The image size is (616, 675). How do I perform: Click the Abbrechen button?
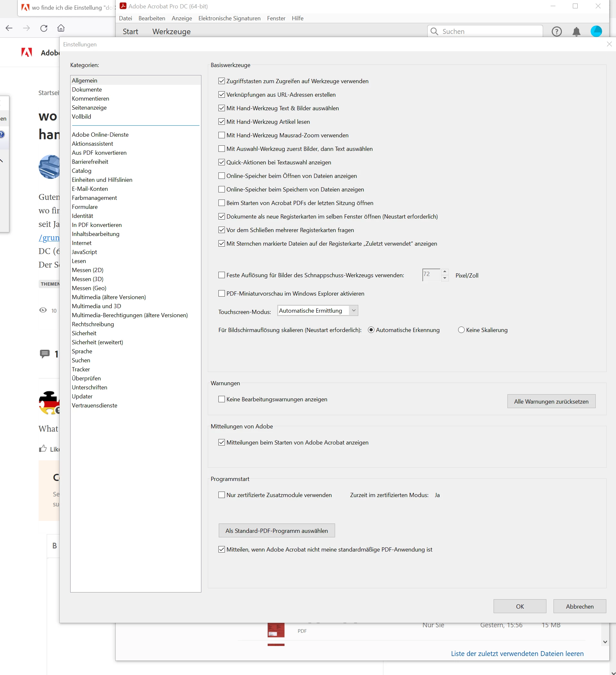point(580,606)
